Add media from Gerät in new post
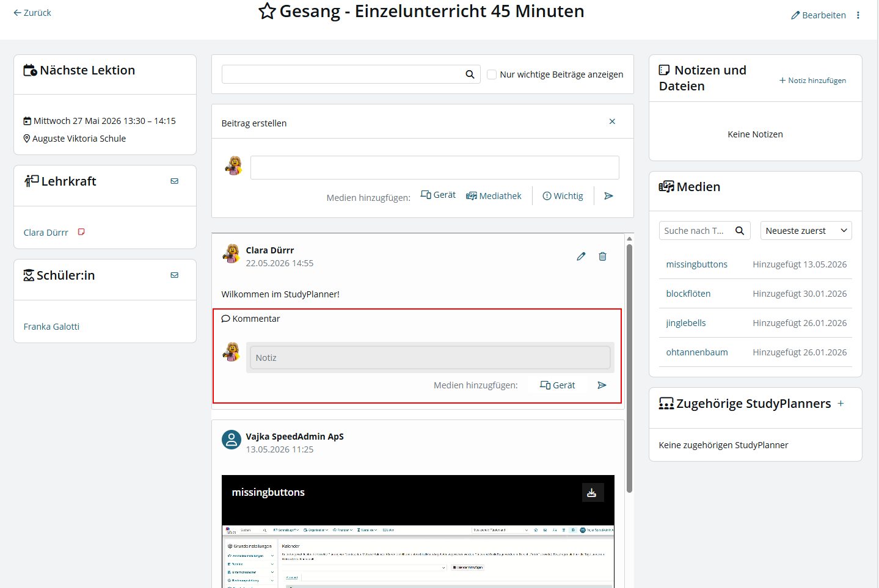The height and width of the screenshot is (588, 879). click(438, 195)
